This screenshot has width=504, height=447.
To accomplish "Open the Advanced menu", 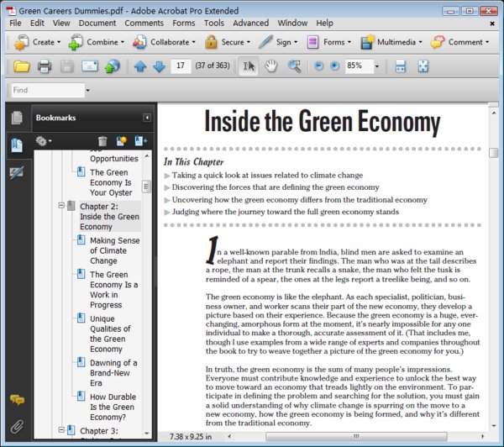I will click(x=250, y=23).
